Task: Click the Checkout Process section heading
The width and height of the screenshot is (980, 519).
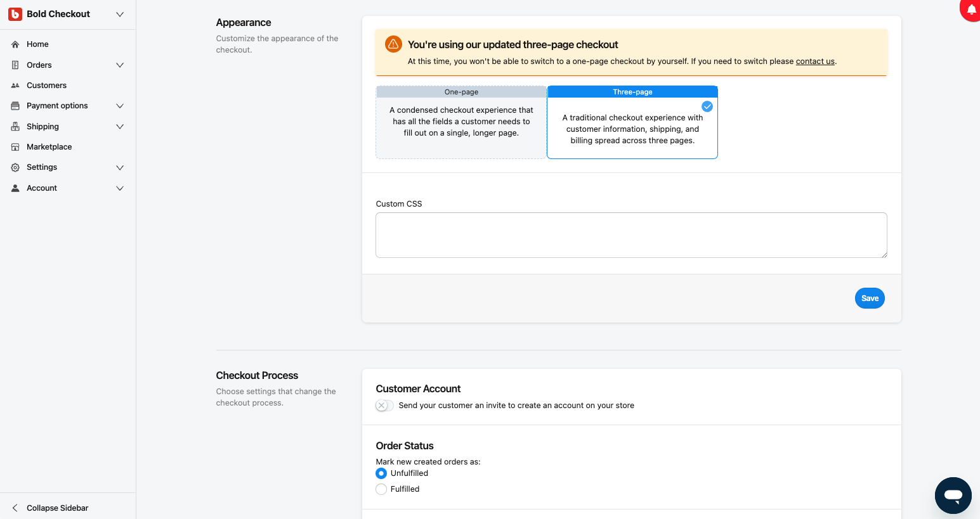Action: click(x=257, y=376)
